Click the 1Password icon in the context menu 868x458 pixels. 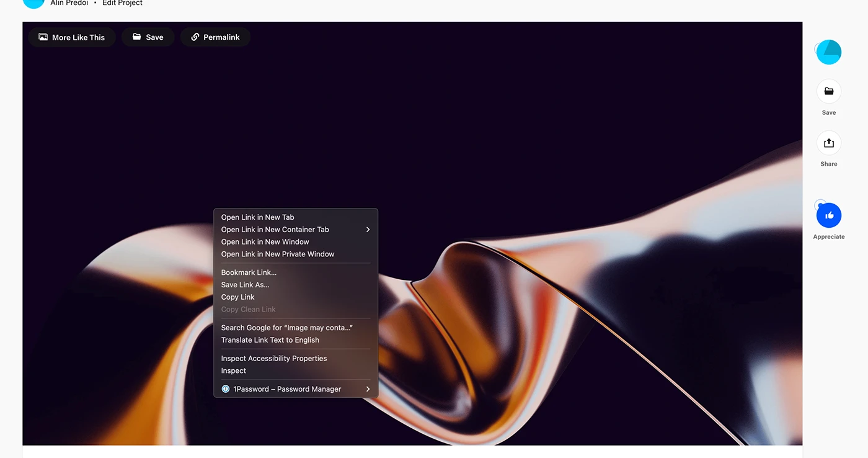click(x=226, y=389)
